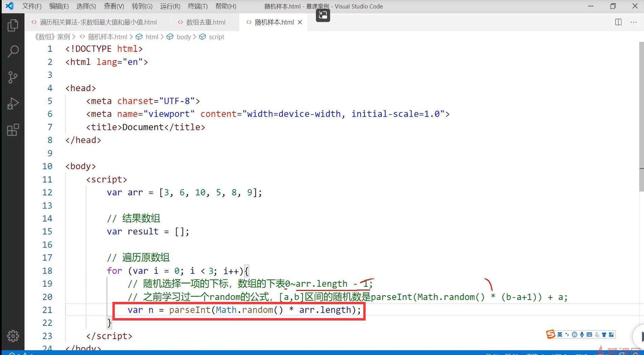Viewport: 644px width, 355px height.
Task: Toggle Sogou English/Chinese mode 英
Action: tap(560, 335)
